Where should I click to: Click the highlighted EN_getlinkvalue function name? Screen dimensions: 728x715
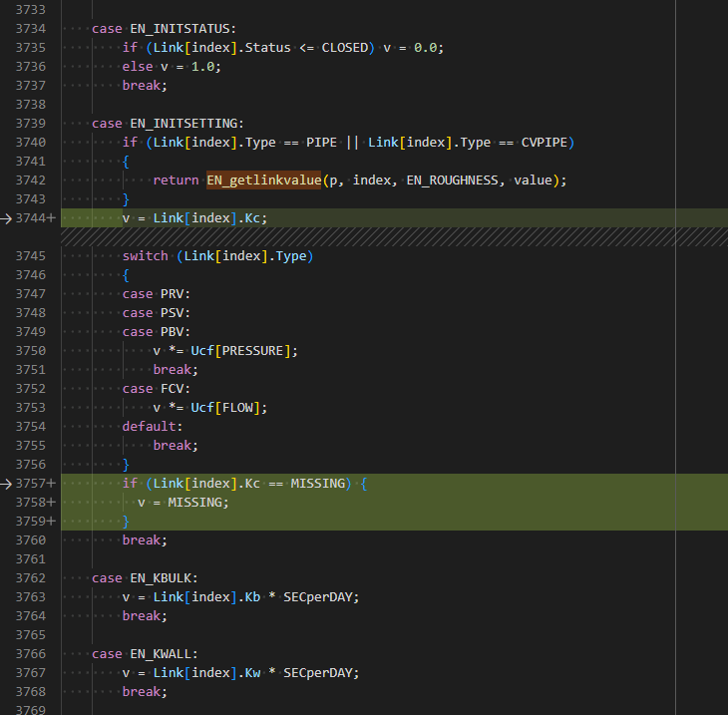(x=263, y=180)
